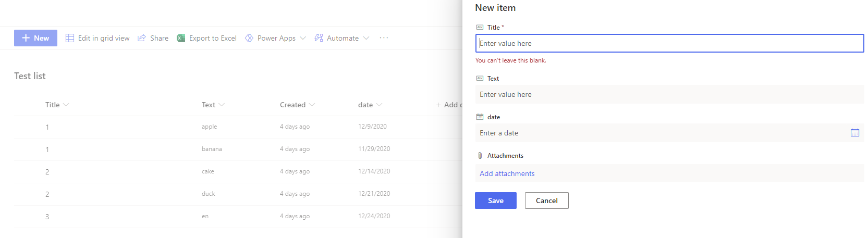Click the Edit in grid view icon

point(70,38)
